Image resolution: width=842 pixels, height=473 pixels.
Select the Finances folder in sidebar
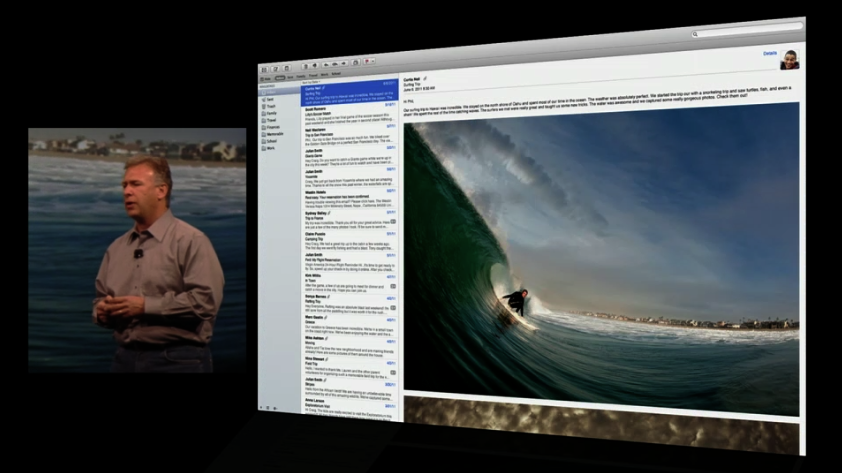click(x=273, y=128)
